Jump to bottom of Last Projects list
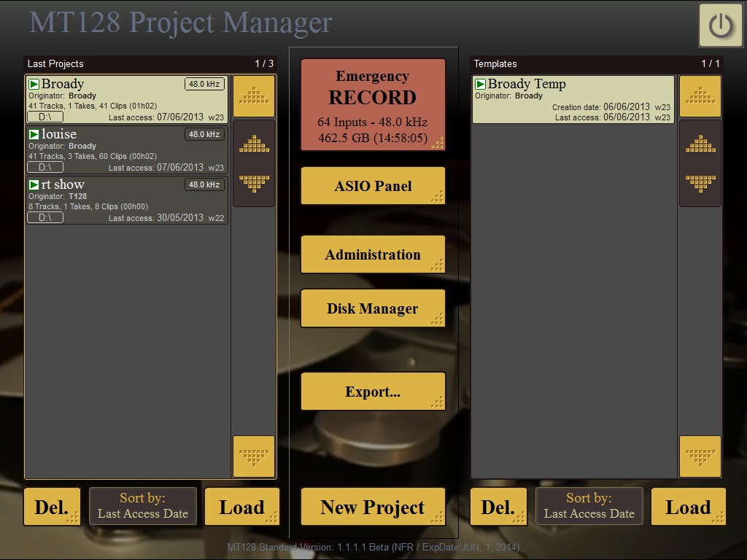 254,456
